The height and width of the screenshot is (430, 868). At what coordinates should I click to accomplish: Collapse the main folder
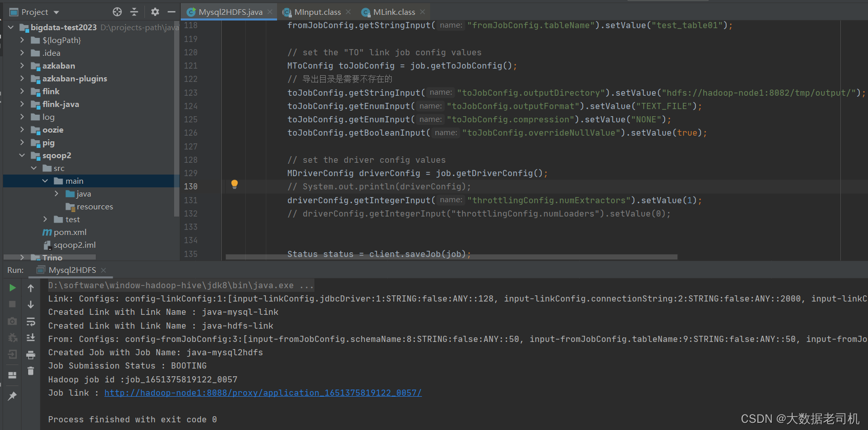point(45,181)
